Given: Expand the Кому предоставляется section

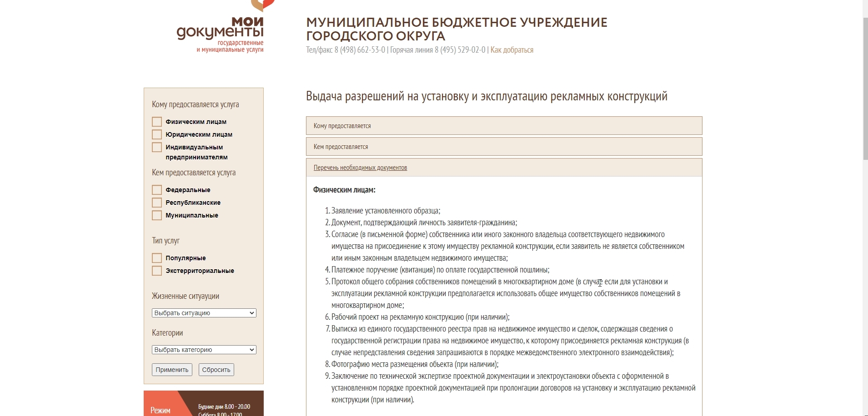Looking at the screenshot, I should [504, 126].
